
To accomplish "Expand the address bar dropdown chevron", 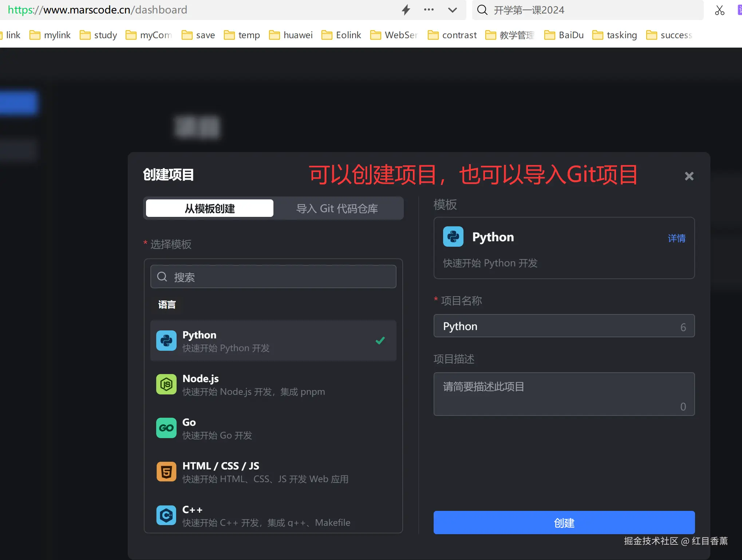I will (452, 10).
